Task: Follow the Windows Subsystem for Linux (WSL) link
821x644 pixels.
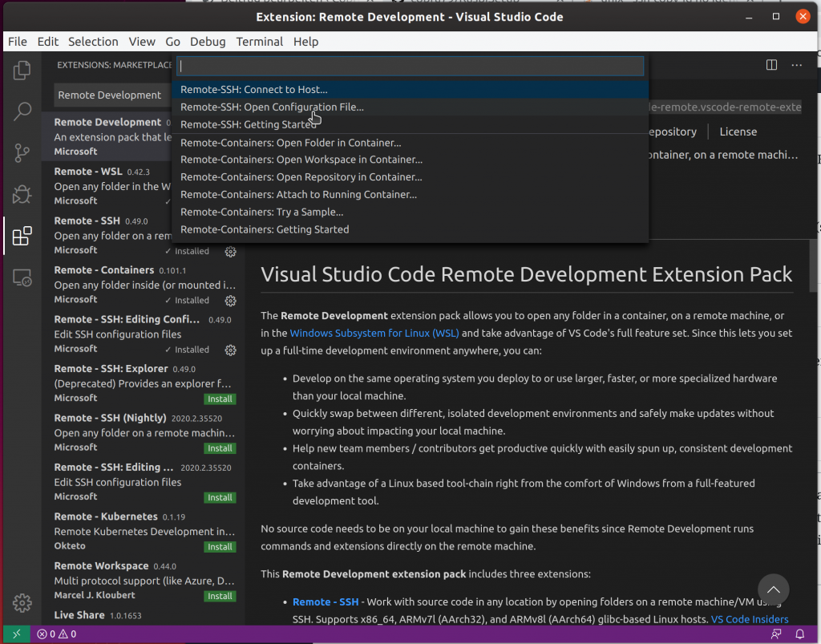Action: 374,333
